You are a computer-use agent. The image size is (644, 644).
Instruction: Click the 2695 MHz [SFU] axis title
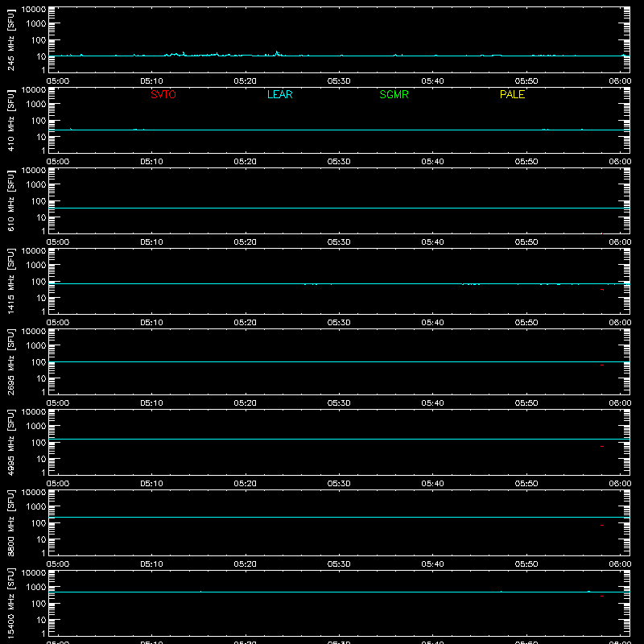[x=11, y=361]
